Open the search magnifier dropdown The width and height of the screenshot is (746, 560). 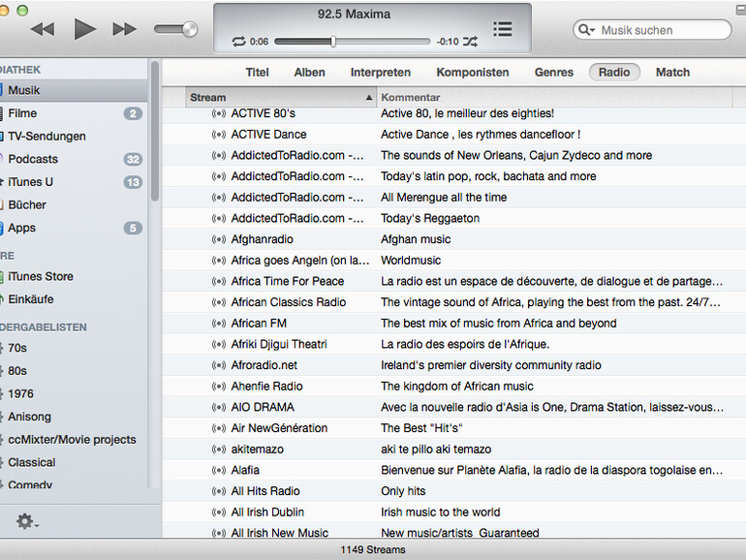tap(587, 30)
